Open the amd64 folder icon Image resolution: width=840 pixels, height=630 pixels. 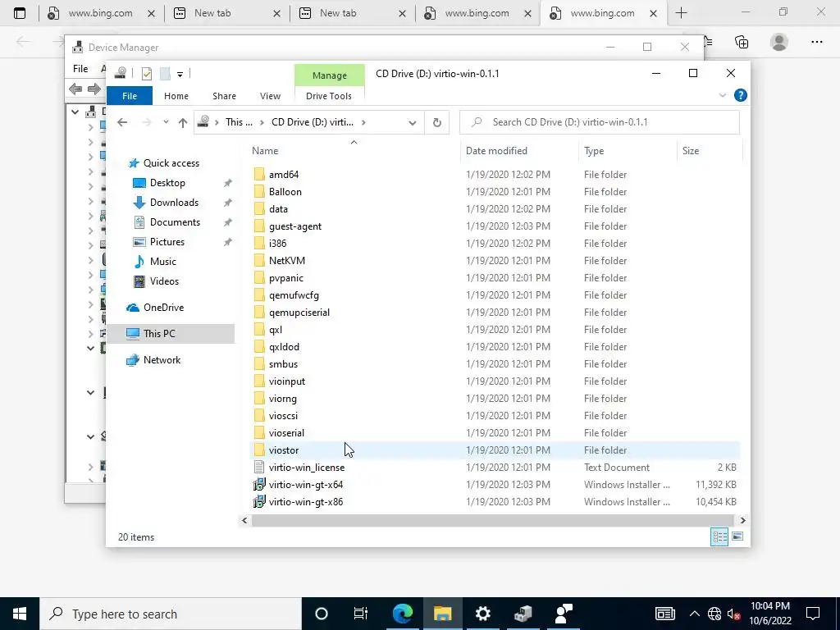259,174
